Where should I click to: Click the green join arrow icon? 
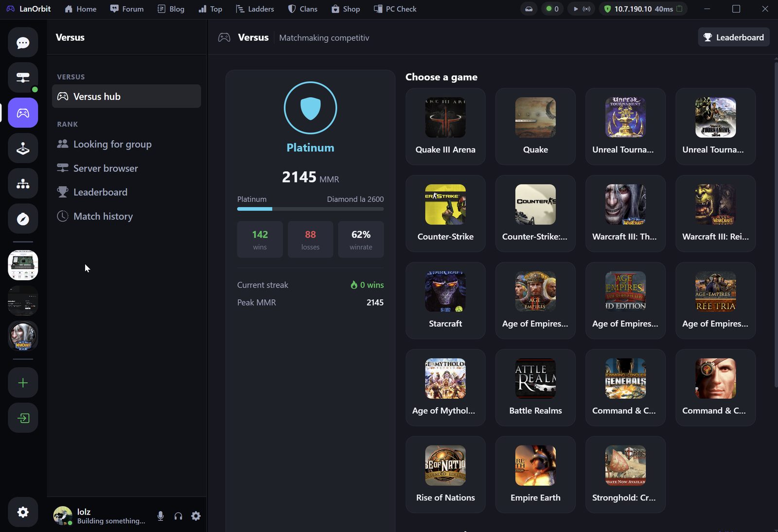(x=23, y=418)
